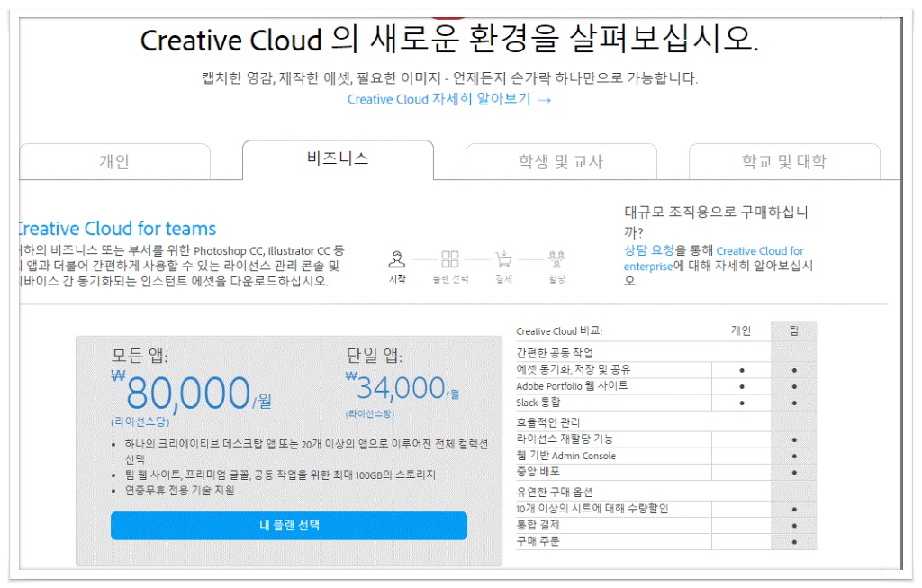Click 10개 이상의 시트에 대해 수량할인 row
This screenshot has width=922, height=588.
tap(666, 509)
